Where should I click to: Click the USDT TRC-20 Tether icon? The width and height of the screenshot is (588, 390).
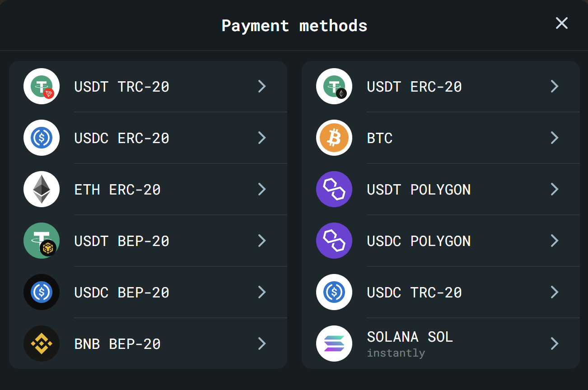coord(42,86)
